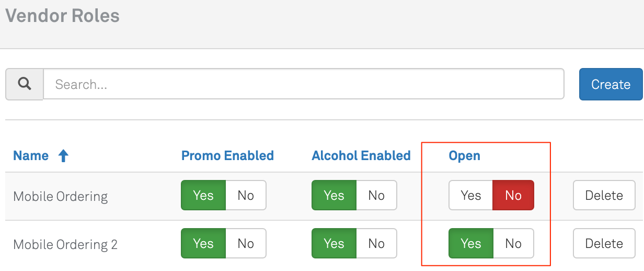The width and height of the screenshot is (644, 271).
Task: Select red No under Open for Mobile Ordering
Action: (x=513, y=196)
